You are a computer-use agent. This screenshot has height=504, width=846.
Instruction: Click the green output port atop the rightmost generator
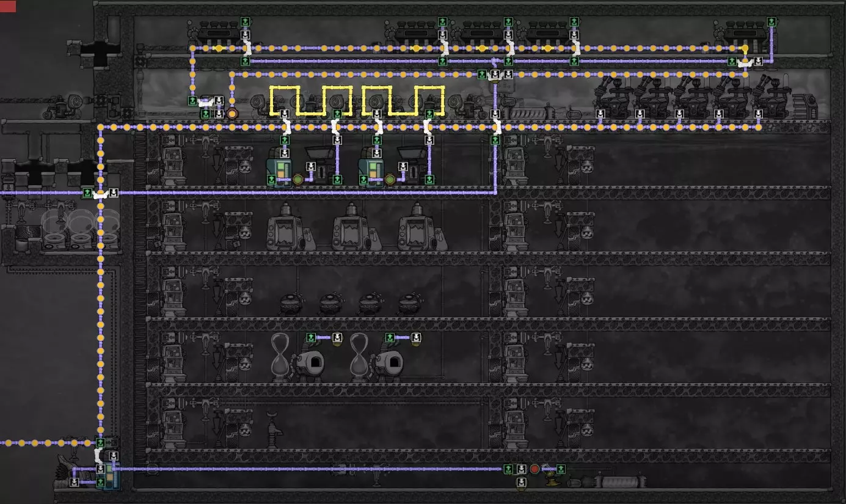771,22
